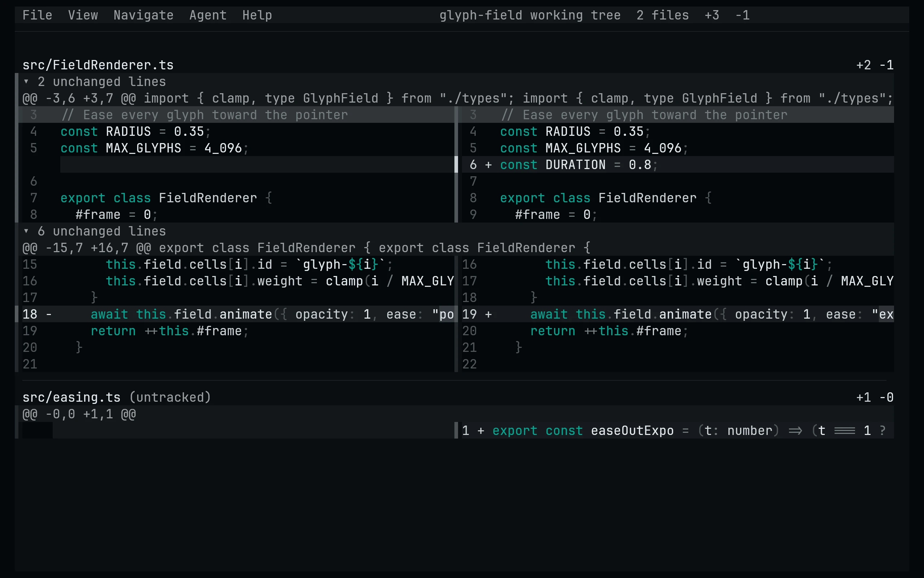Open the View menu
The image size is (924, 578).
click(83, 15)
